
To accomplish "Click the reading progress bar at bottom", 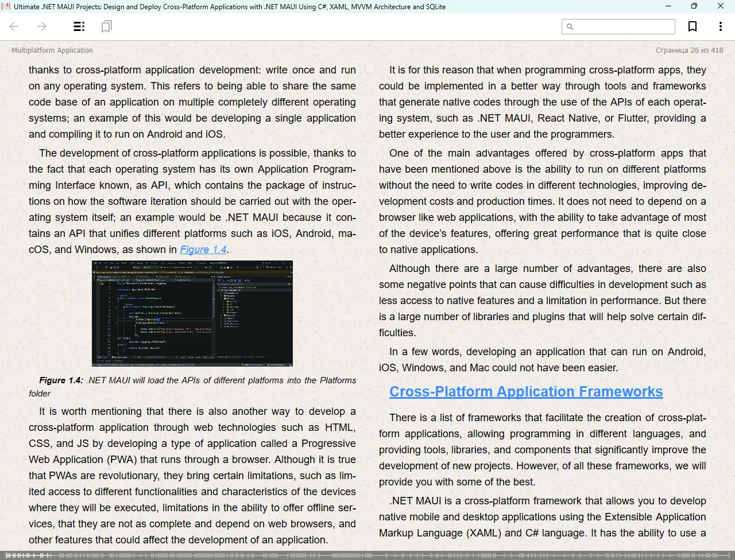I will [x=367, y=555].
